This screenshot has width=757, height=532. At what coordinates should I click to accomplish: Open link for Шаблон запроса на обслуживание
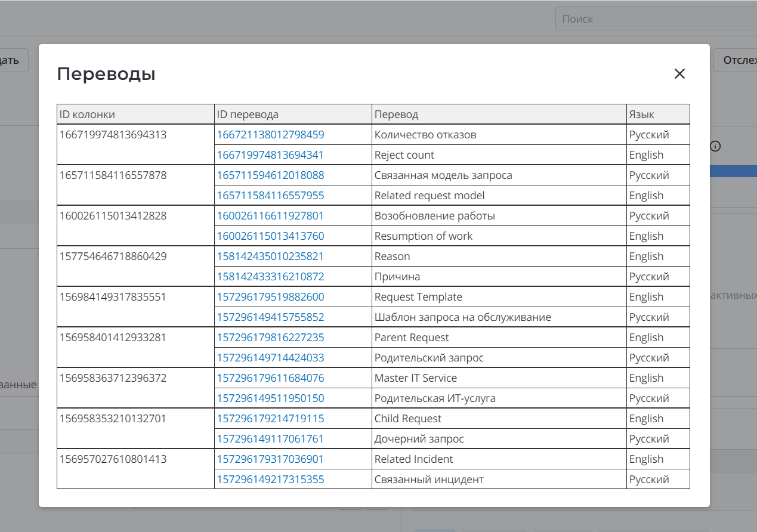point(270,317)
